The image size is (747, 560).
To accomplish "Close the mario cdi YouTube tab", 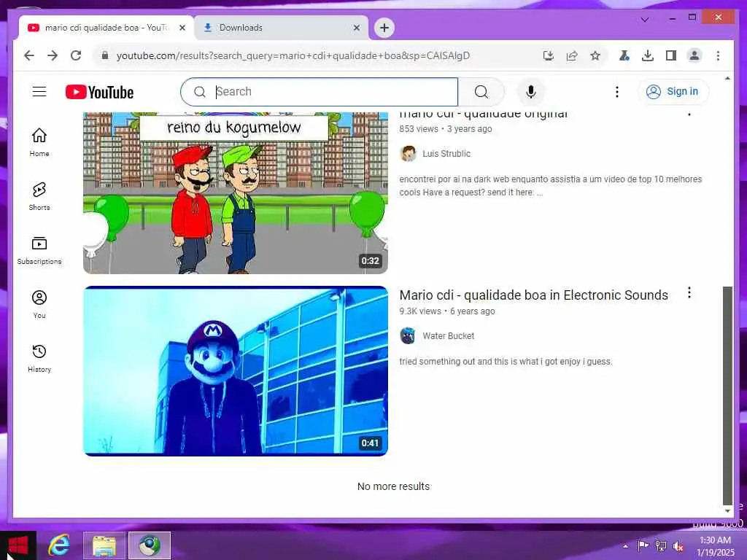I will tap(182, 28).
